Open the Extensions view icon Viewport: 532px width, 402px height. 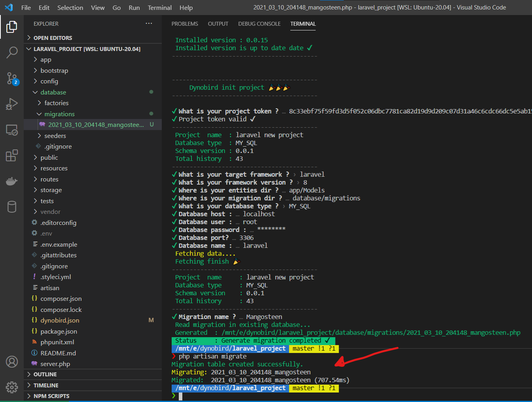[12, 155]
